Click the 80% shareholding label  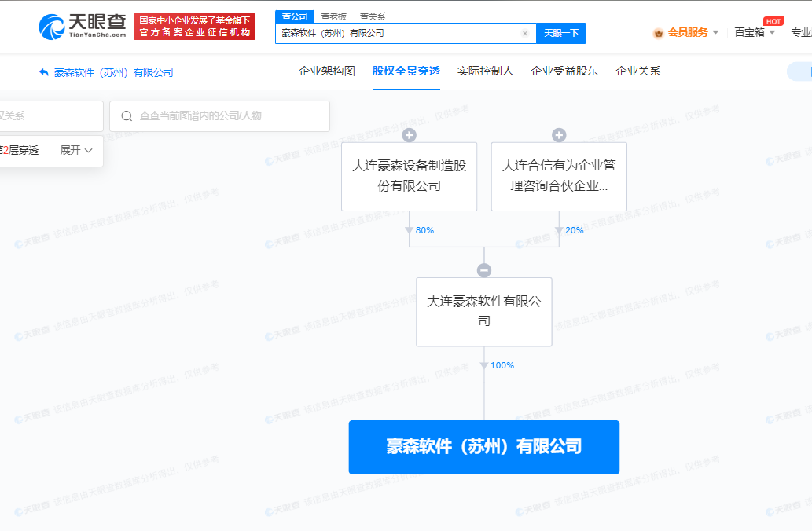pyautogui.click(x=424, y=230)
